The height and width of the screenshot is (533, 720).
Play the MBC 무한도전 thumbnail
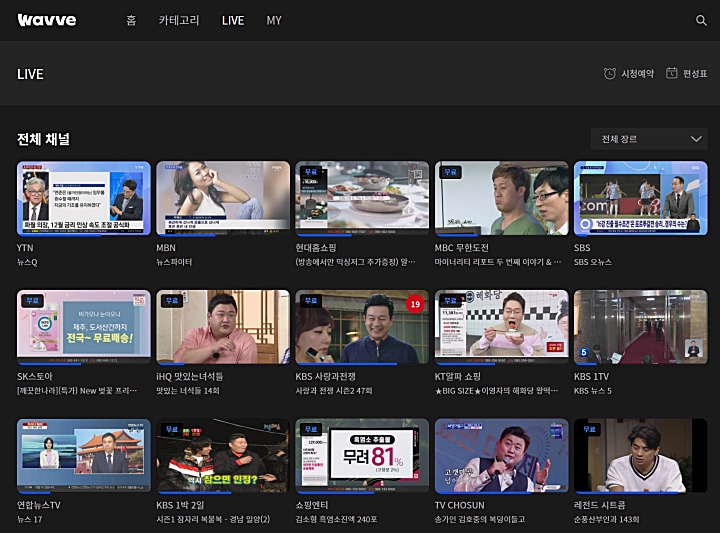501,198
